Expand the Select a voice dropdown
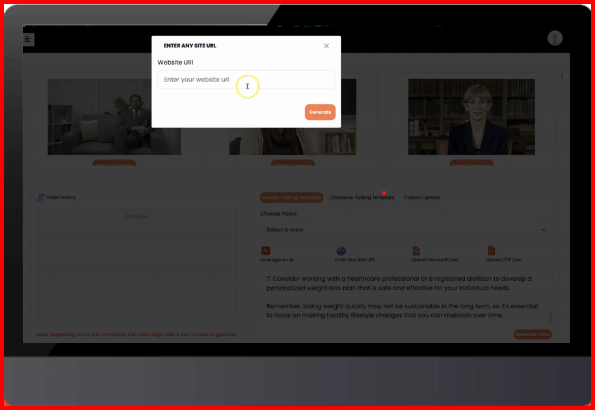The height and width of the screenshot is (410, 595). coord(405,230)
